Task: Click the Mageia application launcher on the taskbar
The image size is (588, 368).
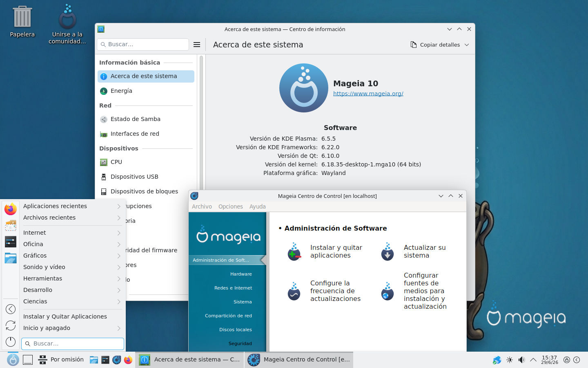Action: (13, 360)
